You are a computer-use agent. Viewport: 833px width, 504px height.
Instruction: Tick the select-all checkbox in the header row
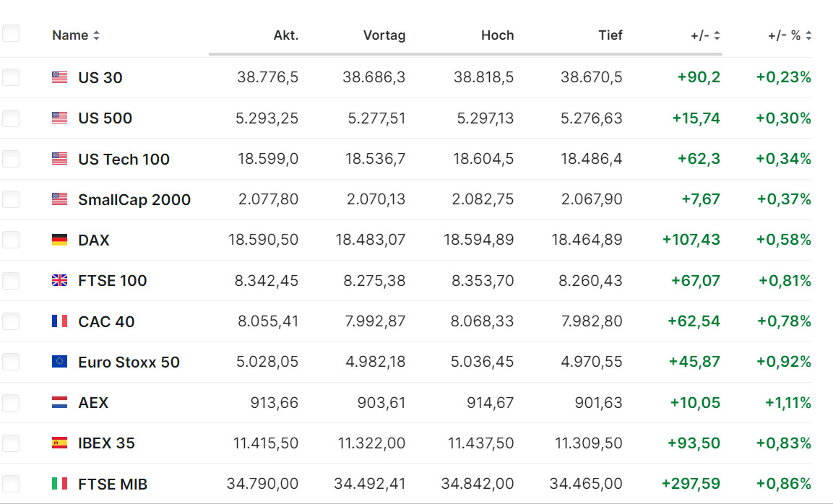point(11,33)
